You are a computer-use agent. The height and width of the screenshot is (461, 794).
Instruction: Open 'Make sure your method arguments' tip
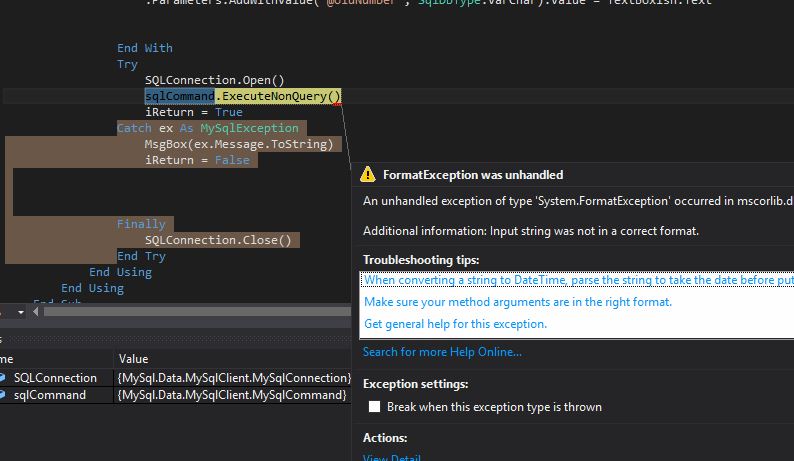[518, 302]
